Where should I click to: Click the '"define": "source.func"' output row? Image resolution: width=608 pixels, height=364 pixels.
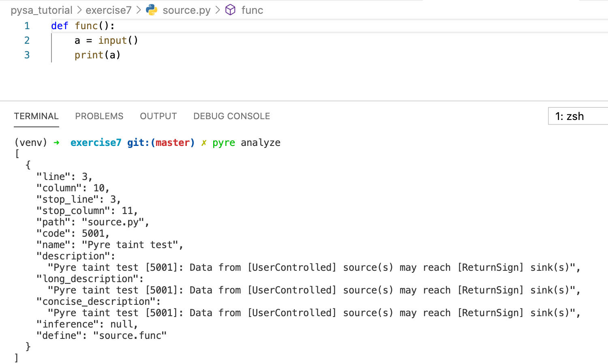coord(101,336)
